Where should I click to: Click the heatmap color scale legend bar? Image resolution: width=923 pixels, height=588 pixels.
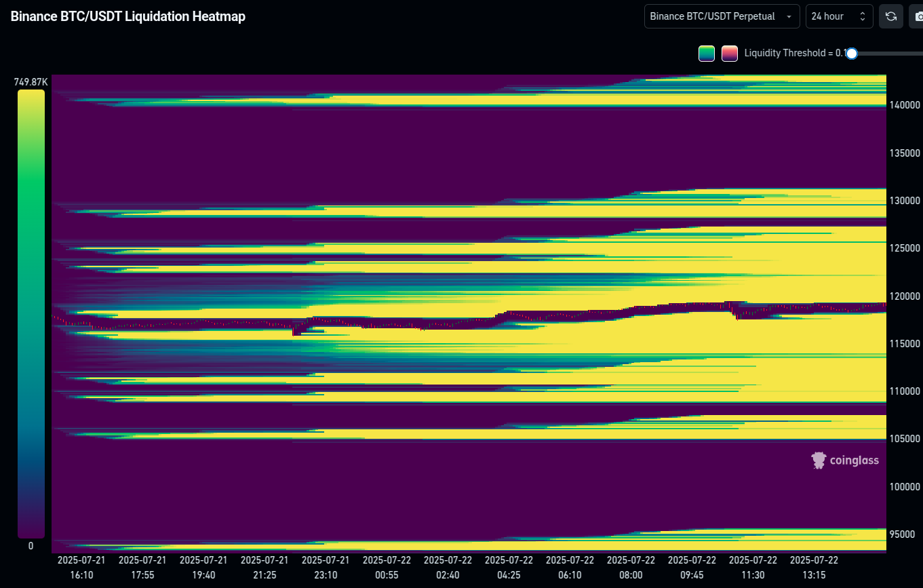coord(31,314)
